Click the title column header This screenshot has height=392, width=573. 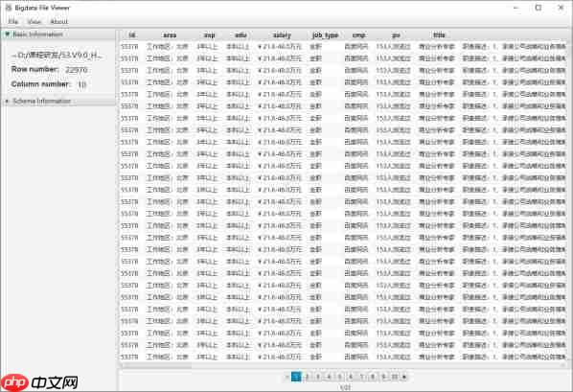(x=439, y=35)
